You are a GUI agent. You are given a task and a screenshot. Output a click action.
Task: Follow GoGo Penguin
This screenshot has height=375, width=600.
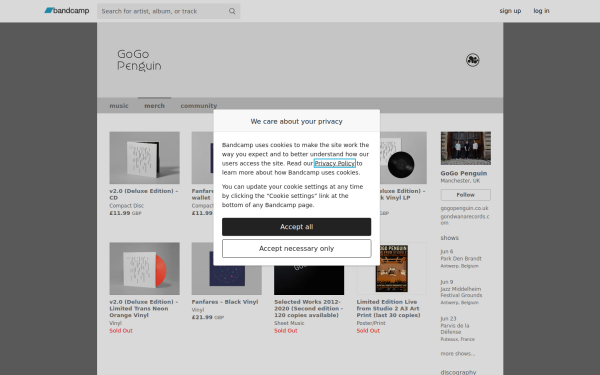click(x=465, y=195)
